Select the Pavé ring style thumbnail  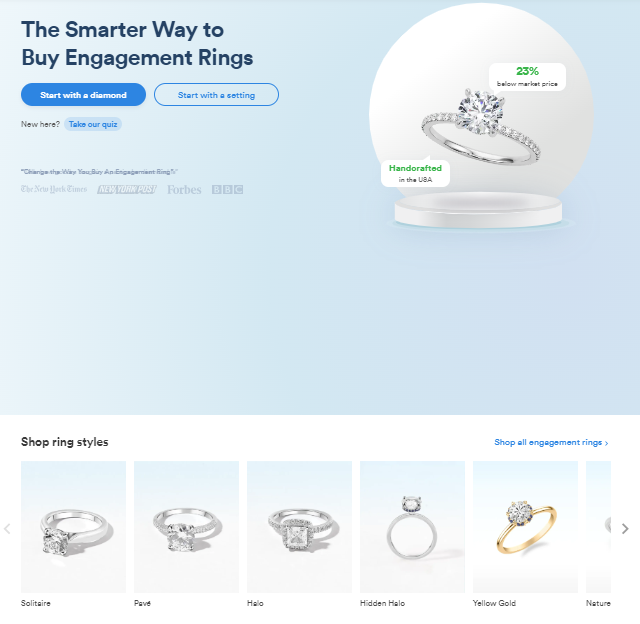pos(187,527)
